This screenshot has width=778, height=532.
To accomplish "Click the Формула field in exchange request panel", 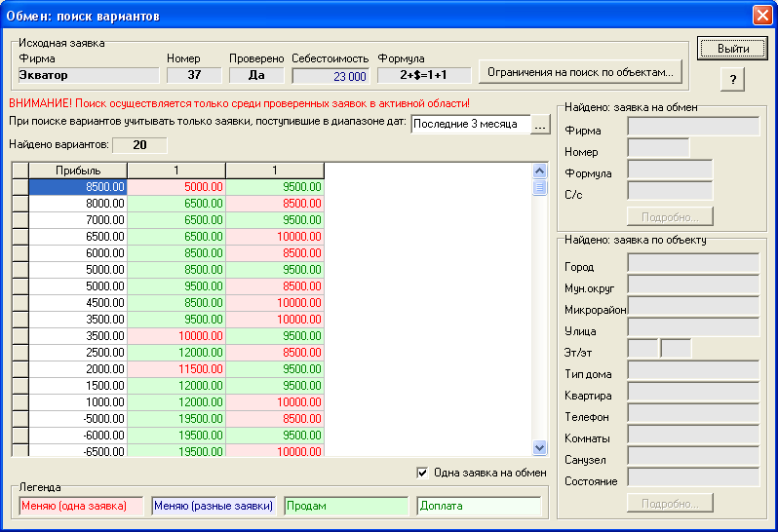I will click(670, 170).
